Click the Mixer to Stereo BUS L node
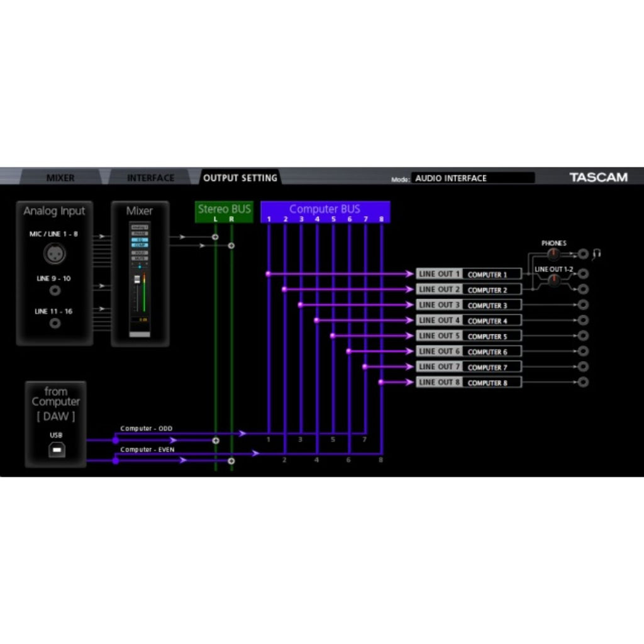This screenshot has height=644, width=644. pyautogui.click(x=215, y=237)
